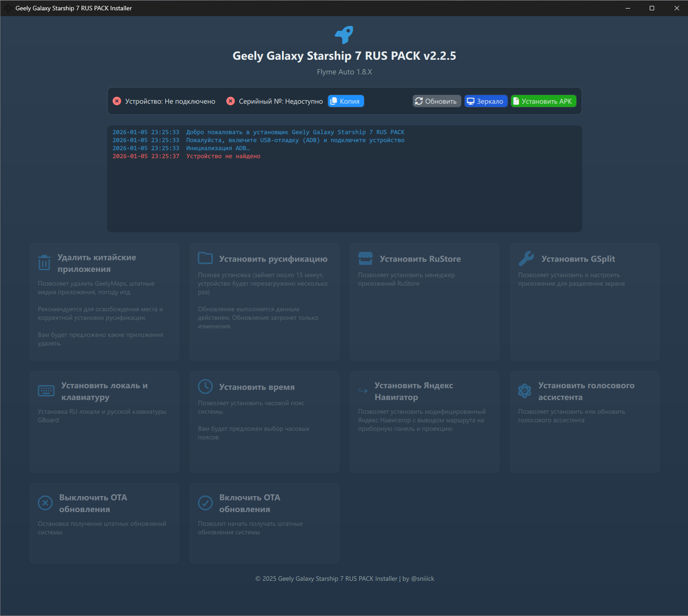Minimize the installer window
The image size is (688, 616).
click(627, 8)
